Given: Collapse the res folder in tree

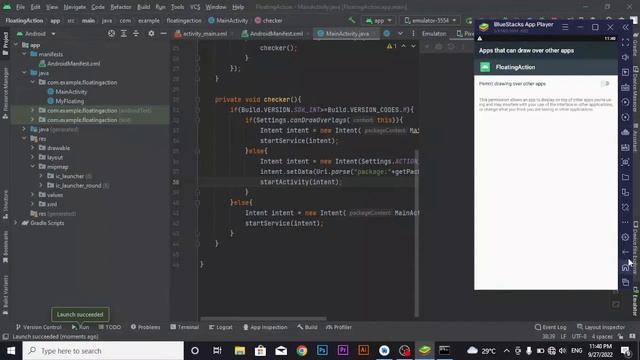Looking at the screenshot, I should tap(25, 139).
